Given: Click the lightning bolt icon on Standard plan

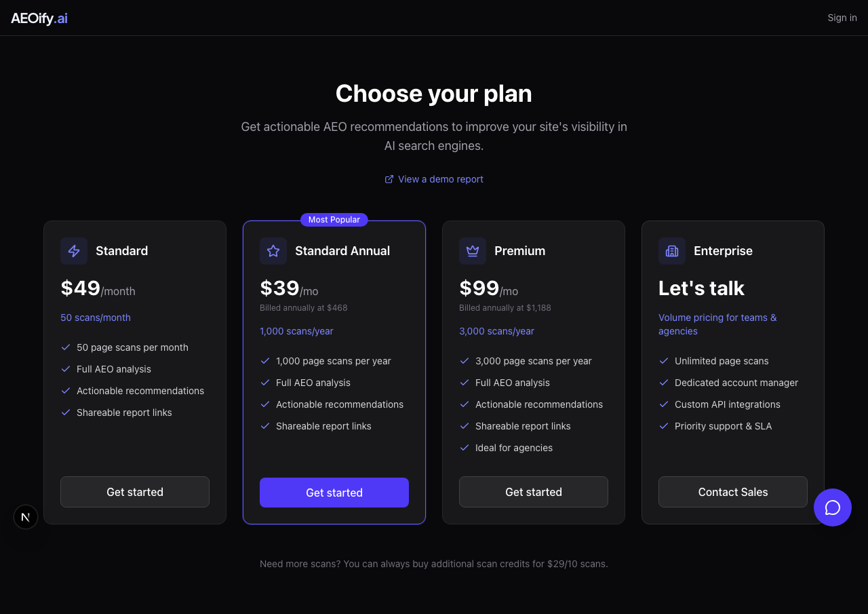Looking at the screenshot, I should click(x=74, y=251).
